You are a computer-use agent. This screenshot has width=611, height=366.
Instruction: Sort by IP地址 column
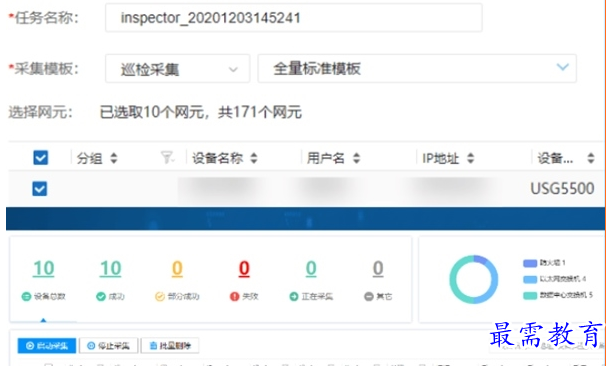pos(471,158)
